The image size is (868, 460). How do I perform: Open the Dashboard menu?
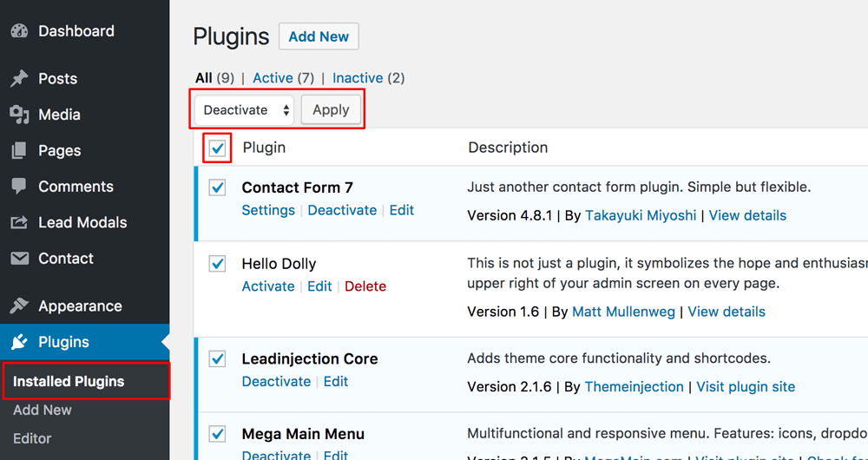(x=76, y=31)
